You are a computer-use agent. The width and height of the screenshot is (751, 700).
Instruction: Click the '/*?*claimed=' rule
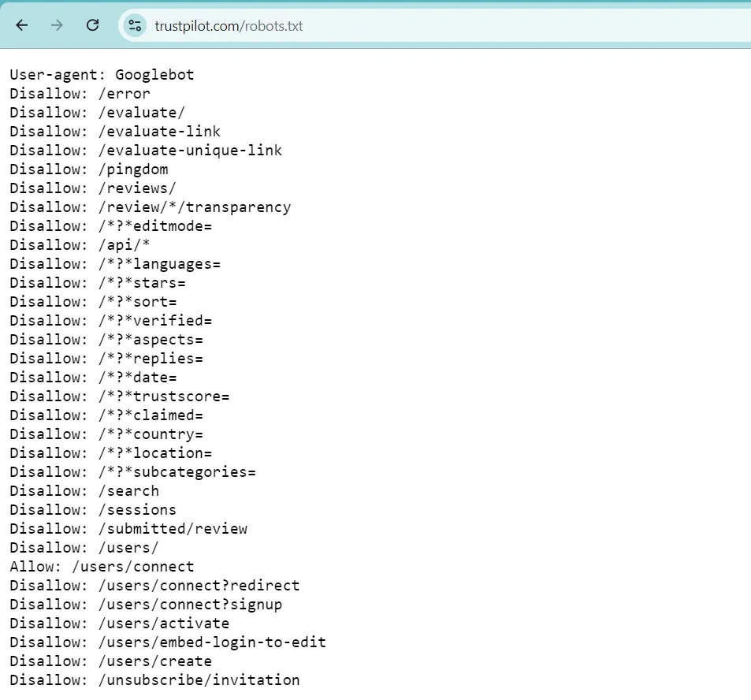pyautogui.click(x=151, y=415)
